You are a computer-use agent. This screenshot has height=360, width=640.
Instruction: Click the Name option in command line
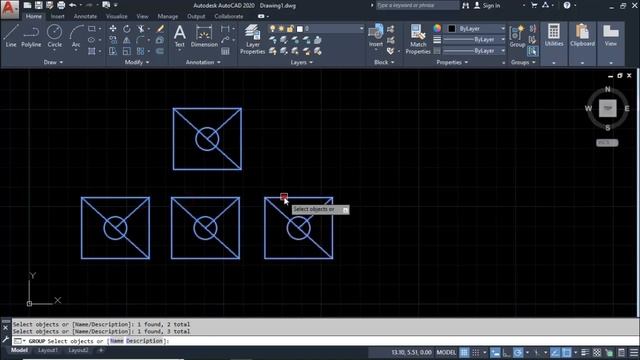[117, 341]
